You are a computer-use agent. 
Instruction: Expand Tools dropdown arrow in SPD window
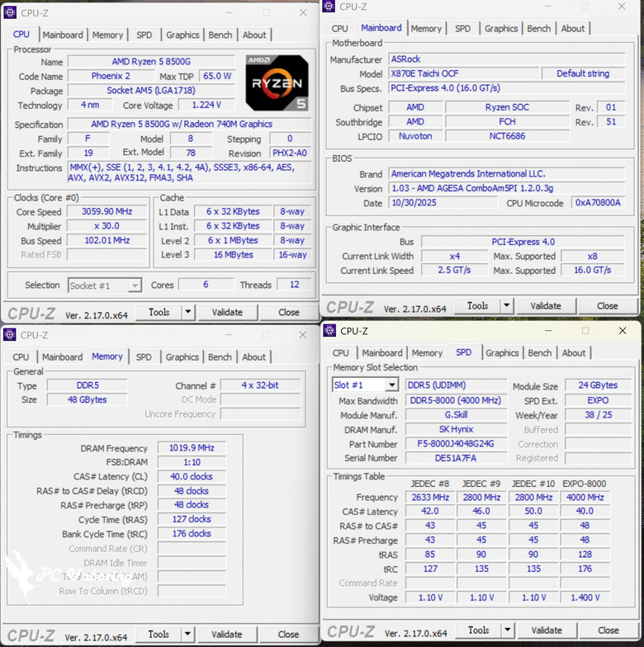(507, 630)
